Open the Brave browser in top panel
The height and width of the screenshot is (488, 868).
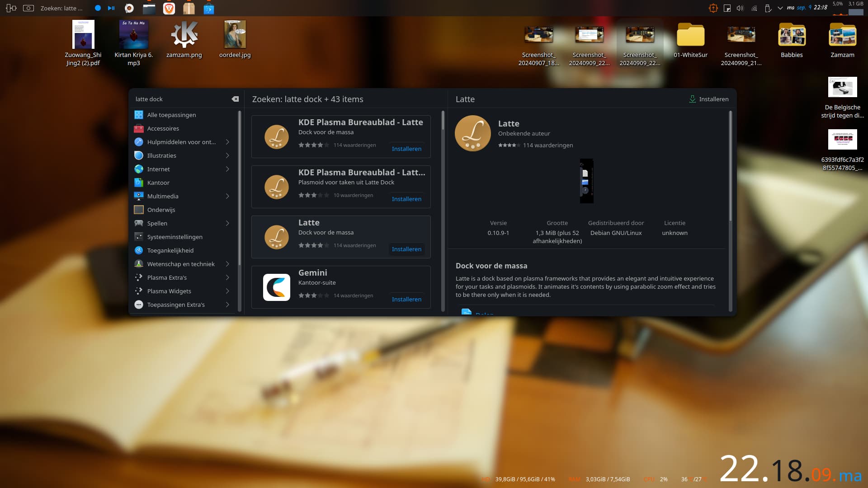coord(169,8)
